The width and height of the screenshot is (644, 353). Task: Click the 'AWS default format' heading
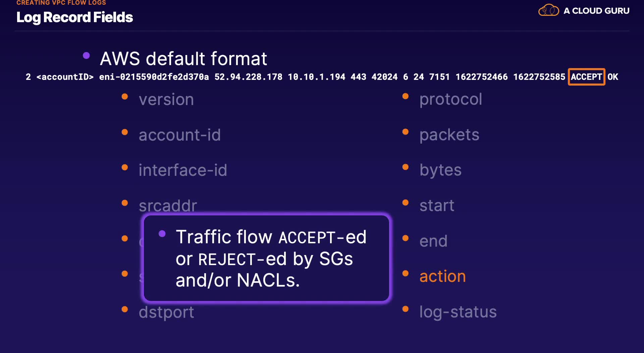183,59
